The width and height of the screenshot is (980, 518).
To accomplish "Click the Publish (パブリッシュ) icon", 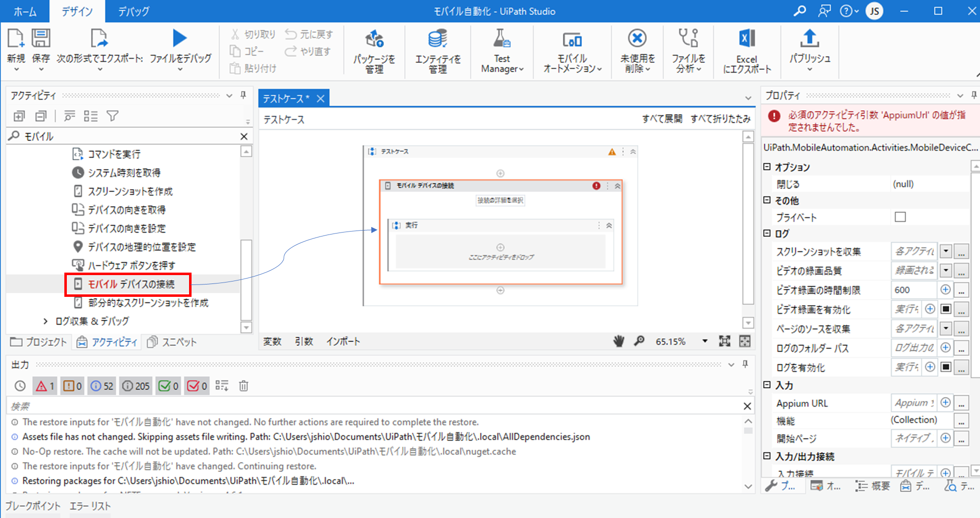I will [809, 38].
